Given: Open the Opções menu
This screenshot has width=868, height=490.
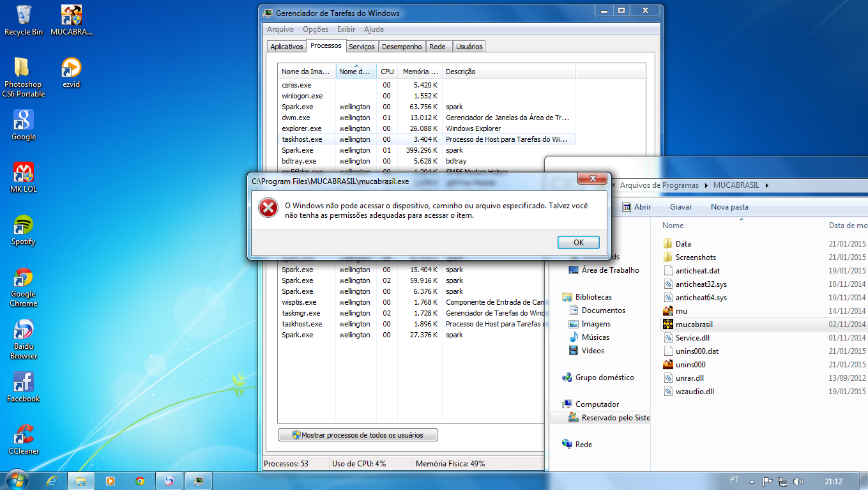Looking at the screenshot, I should click(x=316, y=29).
